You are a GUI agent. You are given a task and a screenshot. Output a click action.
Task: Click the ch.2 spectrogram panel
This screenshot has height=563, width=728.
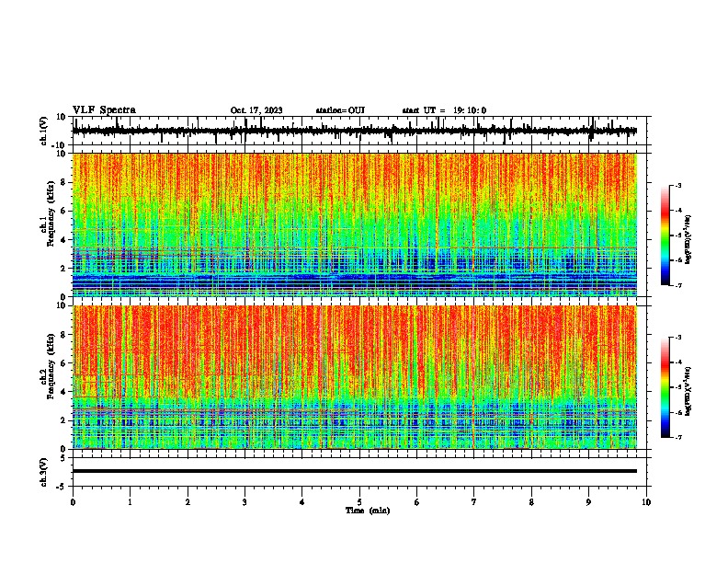tap(354, 377)
